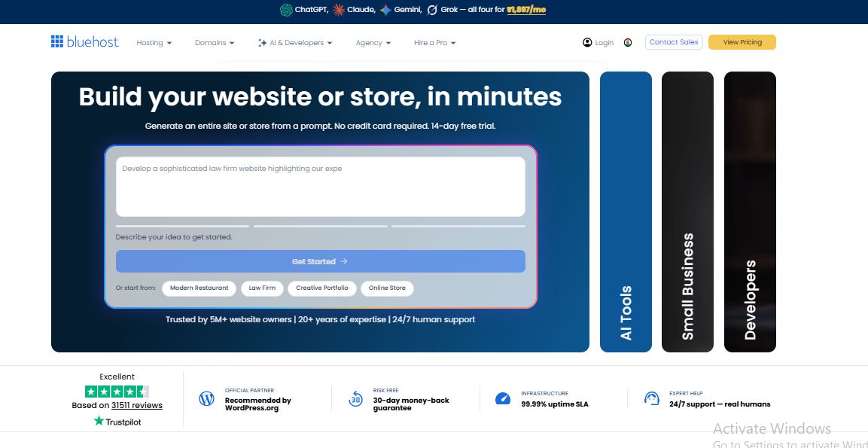Image resolution: width=868 pixels, height=448 pixels.
Task: Click the Claude starburst icon
Action: 339,10
